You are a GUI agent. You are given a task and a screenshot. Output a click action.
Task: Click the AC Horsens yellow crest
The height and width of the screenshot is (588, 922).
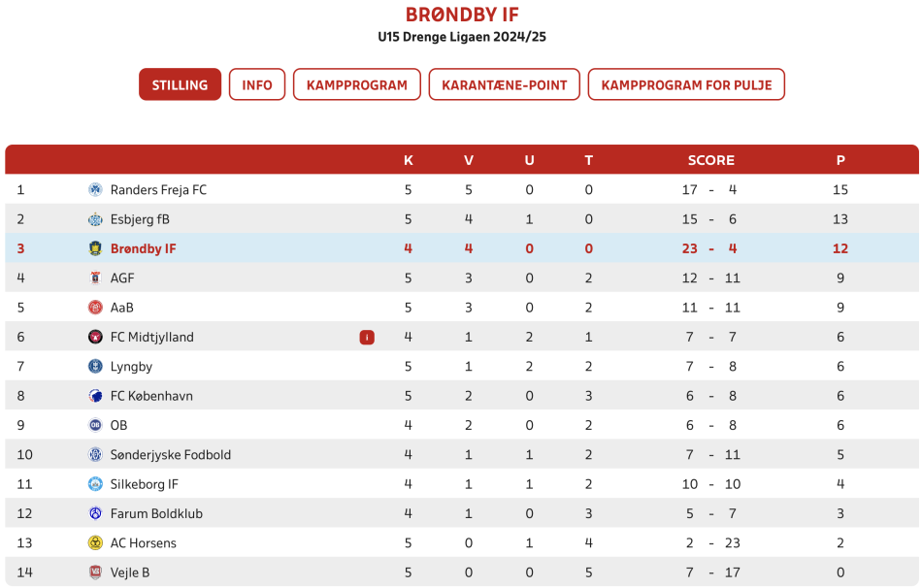point(95,542)
